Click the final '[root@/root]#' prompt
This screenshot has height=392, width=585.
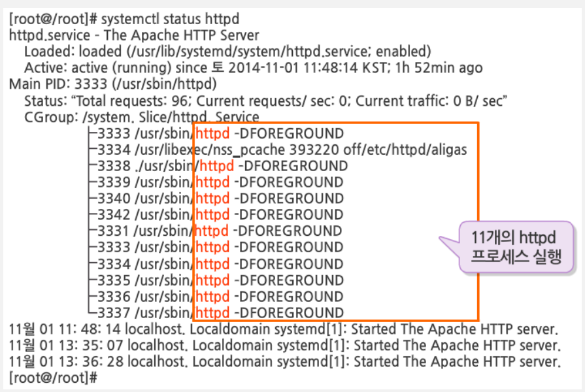click(53, 378)
